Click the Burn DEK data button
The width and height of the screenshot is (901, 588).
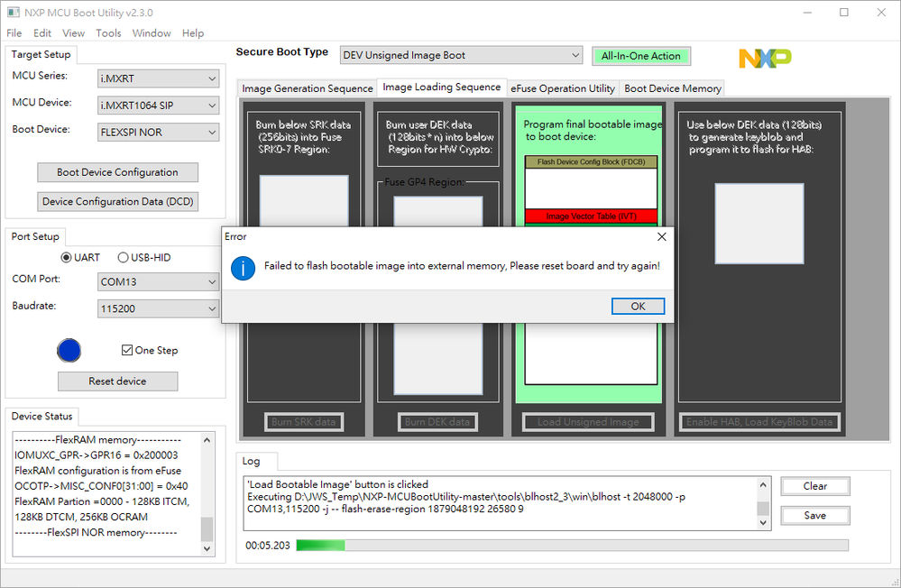(437, 422)
